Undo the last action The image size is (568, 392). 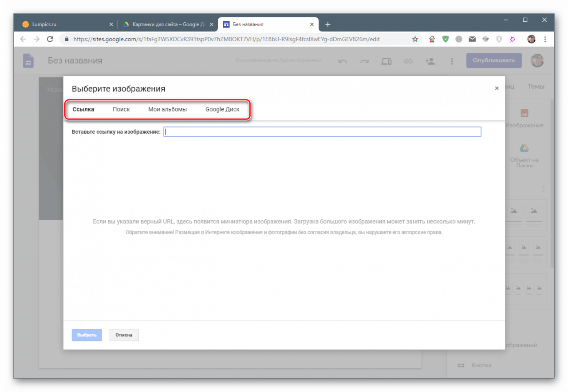click(x=343, y=61)
